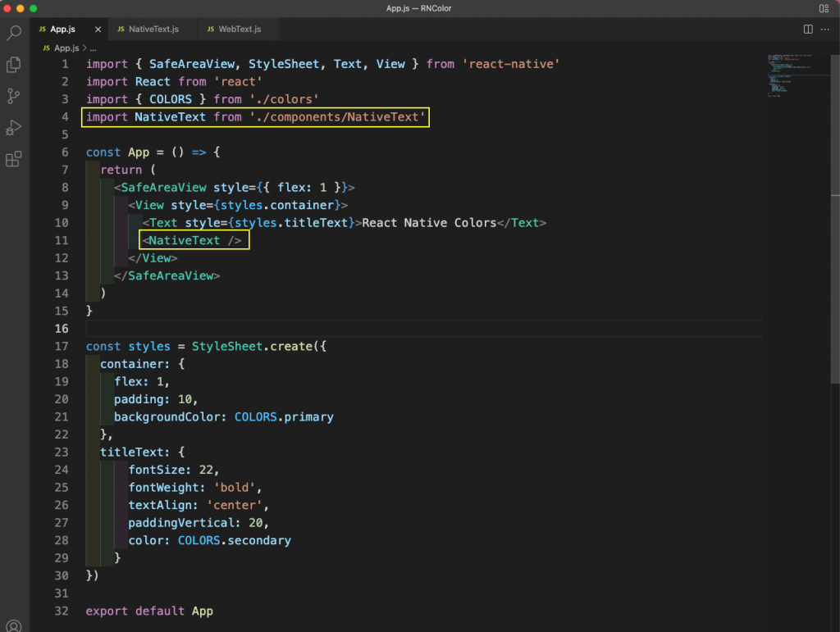Open the Source Control view
This screenshot has height=632, width=840.
tap(13, 95)
